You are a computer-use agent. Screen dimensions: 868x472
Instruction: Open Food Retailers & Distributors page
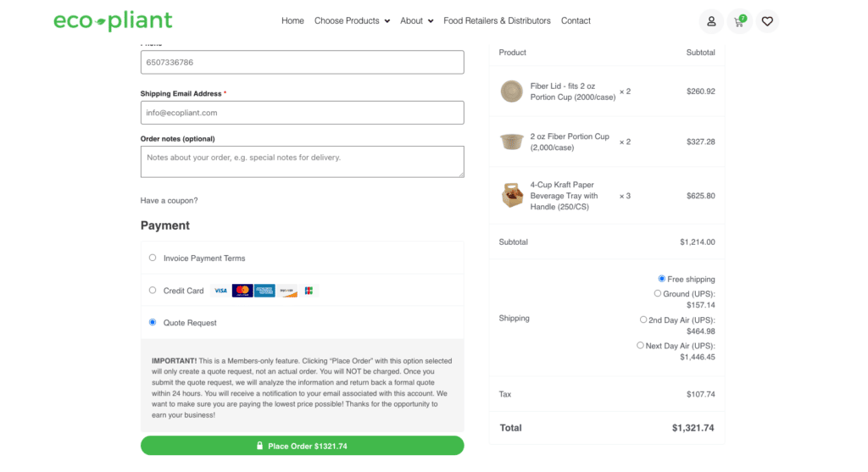497,21
